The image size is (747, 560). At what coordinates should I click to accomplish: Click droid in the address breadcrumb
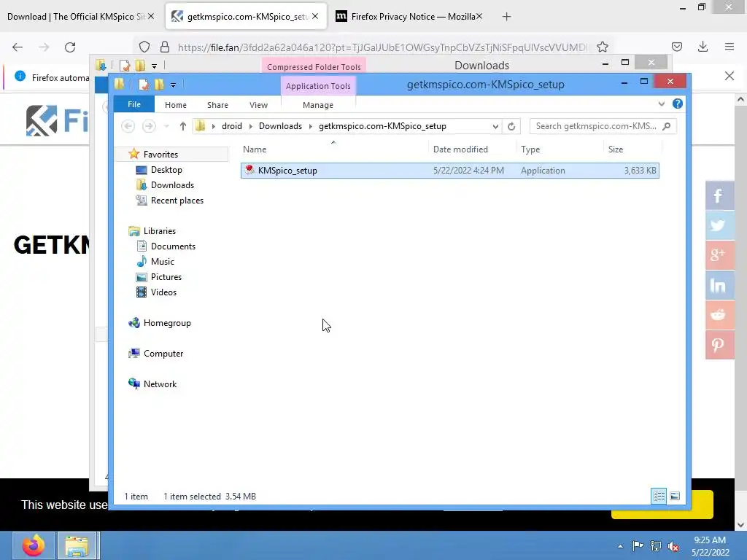(x=232, y=126)
